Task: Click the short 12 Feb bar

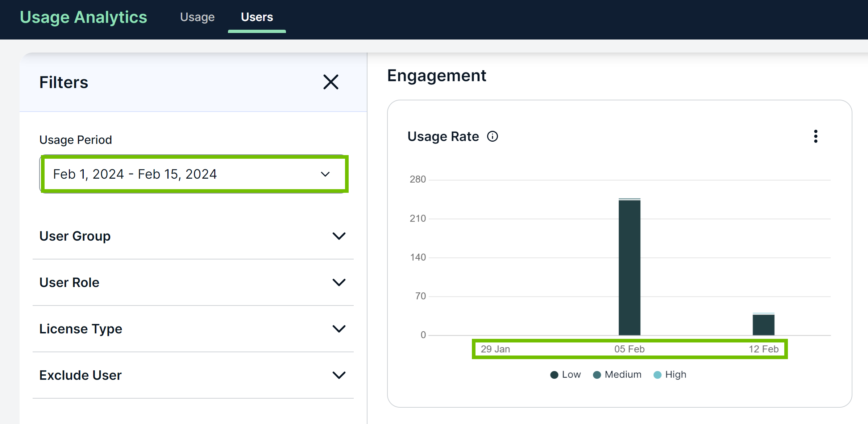Action: click(763, 325)
